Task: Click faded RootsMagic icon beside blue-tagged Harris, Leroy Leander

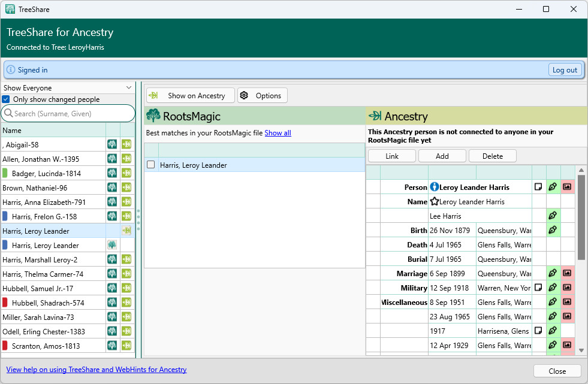Action: (112, 245)
